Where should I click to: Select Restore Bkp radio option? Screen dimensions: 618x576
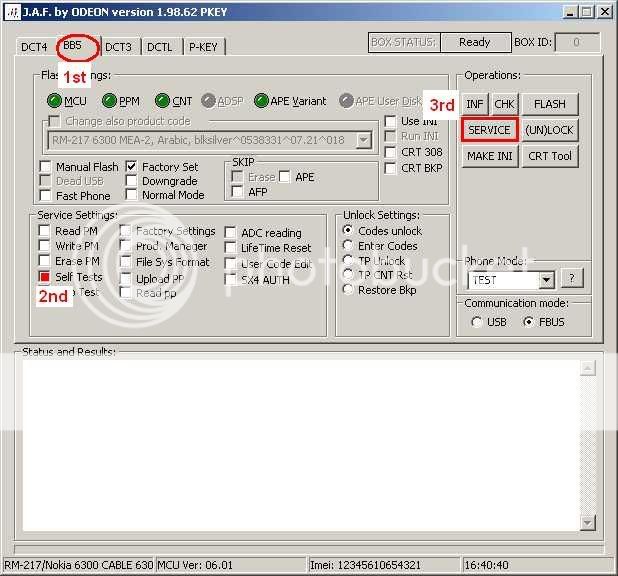(x=348, y=290)
